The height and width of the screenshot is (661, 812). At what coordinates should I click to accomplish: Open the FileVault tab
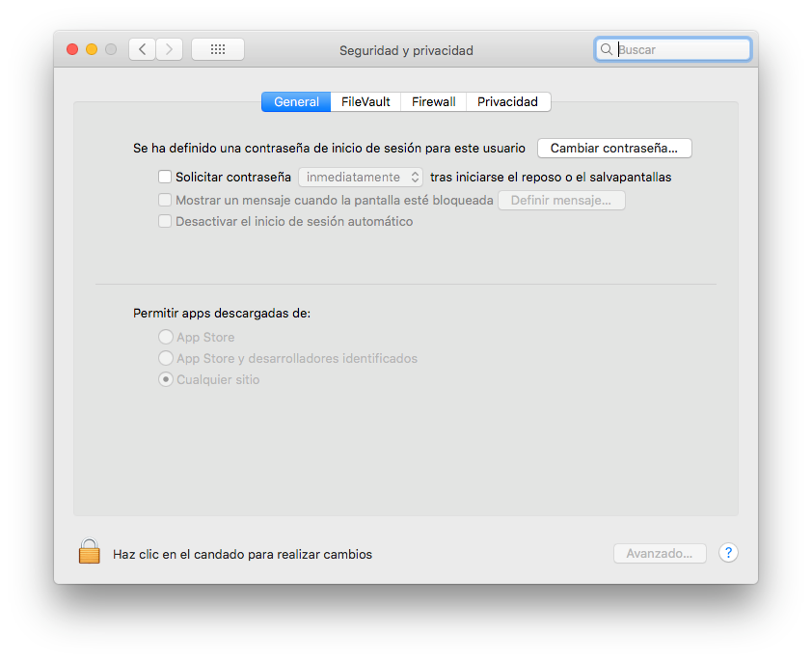(365, 102)
